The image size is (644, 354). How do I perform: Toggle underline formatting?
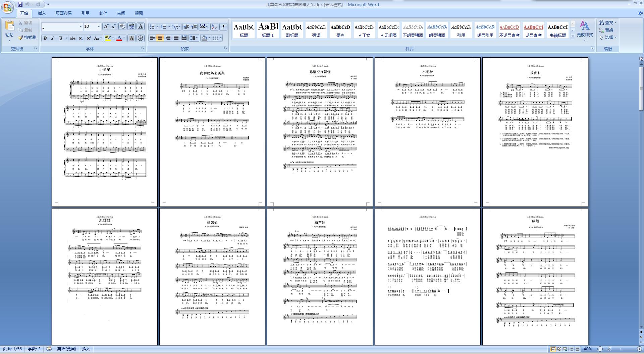[61, 38]
